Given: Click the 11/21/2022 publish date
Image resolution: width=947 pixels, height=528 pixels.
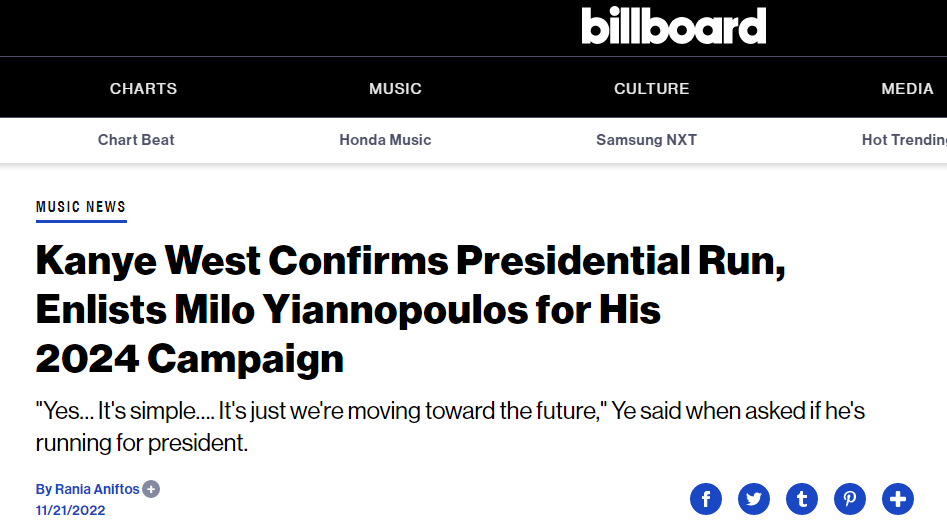Looking at the screenshot, I should point(70,510).
